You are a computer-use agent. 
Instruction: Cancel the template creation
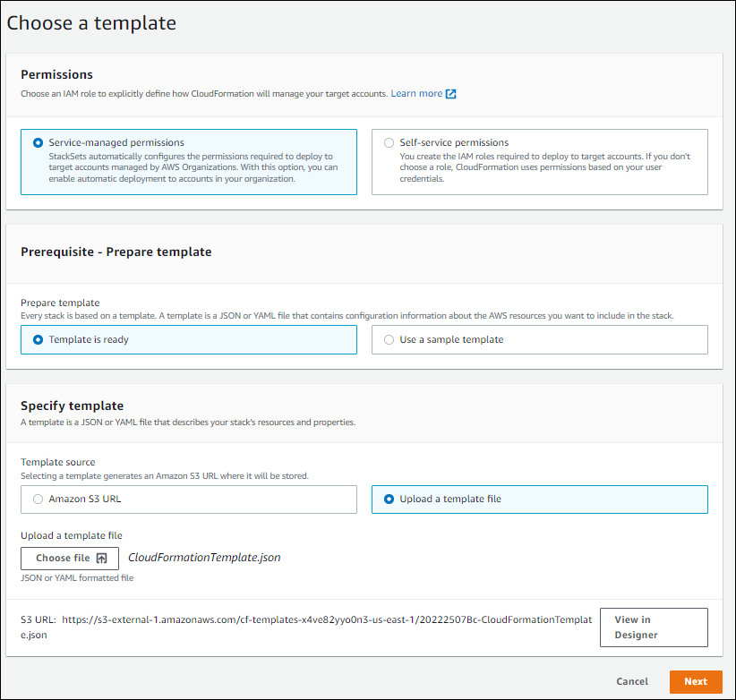631,681
